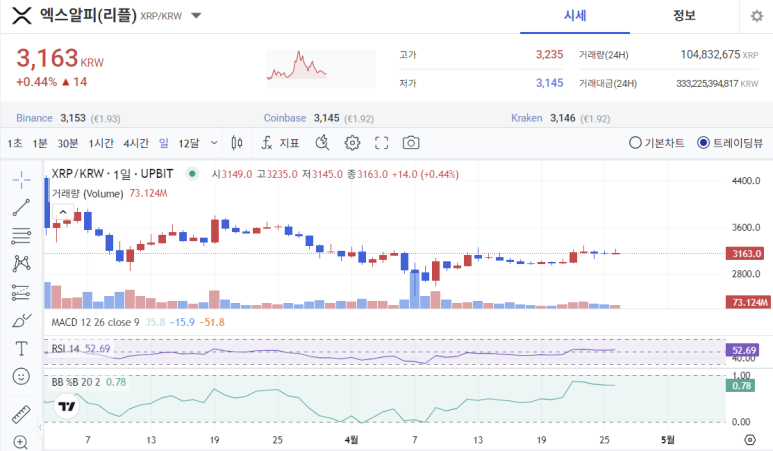
Task: Open time axis settings icon
Action: (750, 440)
